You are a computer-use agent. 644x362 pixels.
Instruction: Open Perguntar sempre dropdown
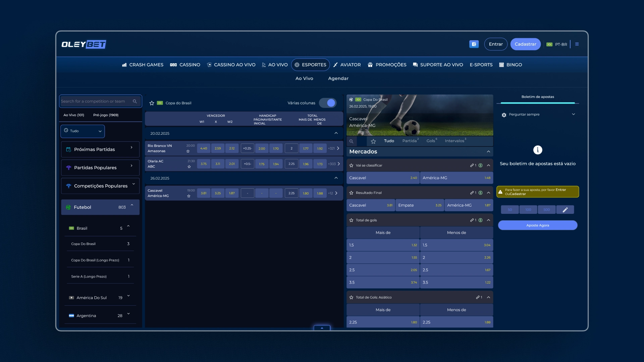[x=539, y=115]
